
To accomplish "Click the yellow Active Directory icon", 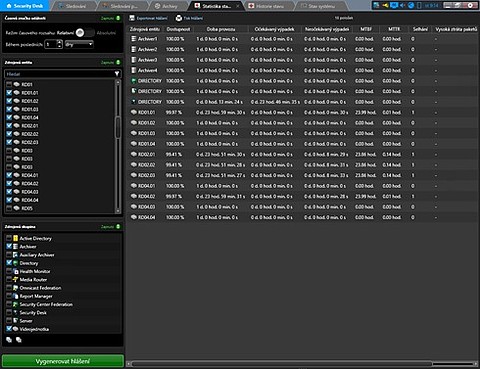I will 15,238.
